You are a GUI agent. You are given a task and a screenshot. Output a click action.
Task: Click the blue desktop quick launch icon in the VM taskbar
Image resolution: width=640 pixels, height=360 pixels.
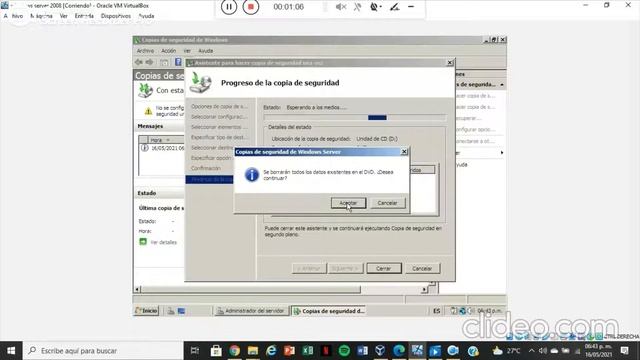(x=182, y=311)
